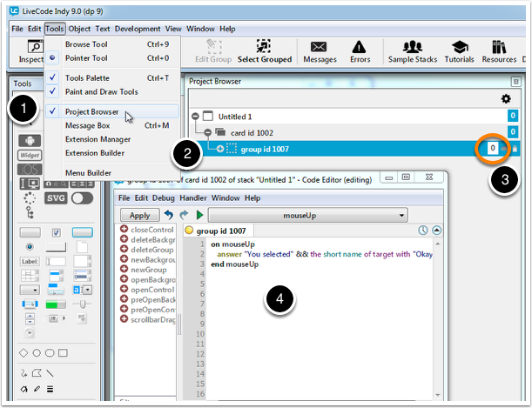This screenshot has height=408, width=532.
Task: Select the table field tool
Action: click(x=30, y=276)
